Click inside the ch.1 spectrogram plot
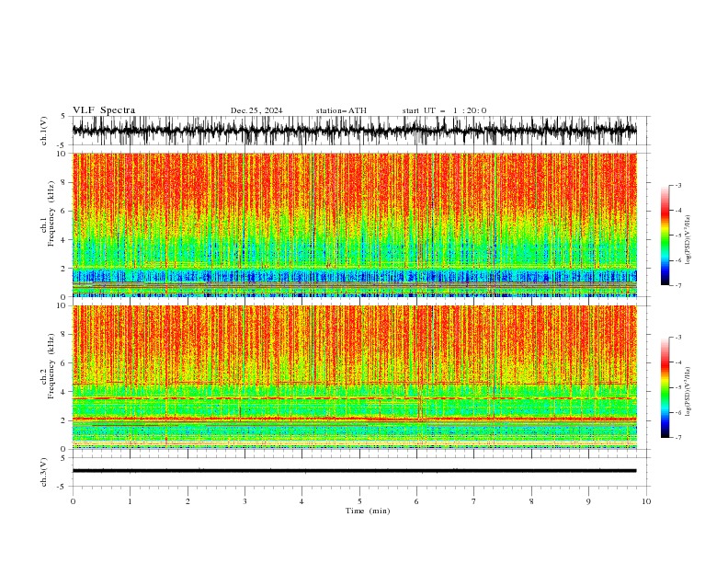The height and width of the screenshot is (563, 728). [354, 224]
